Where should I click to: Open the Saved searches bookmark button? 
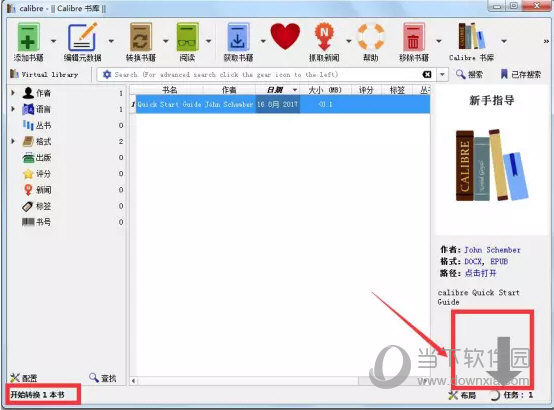[x=520, y=74]
